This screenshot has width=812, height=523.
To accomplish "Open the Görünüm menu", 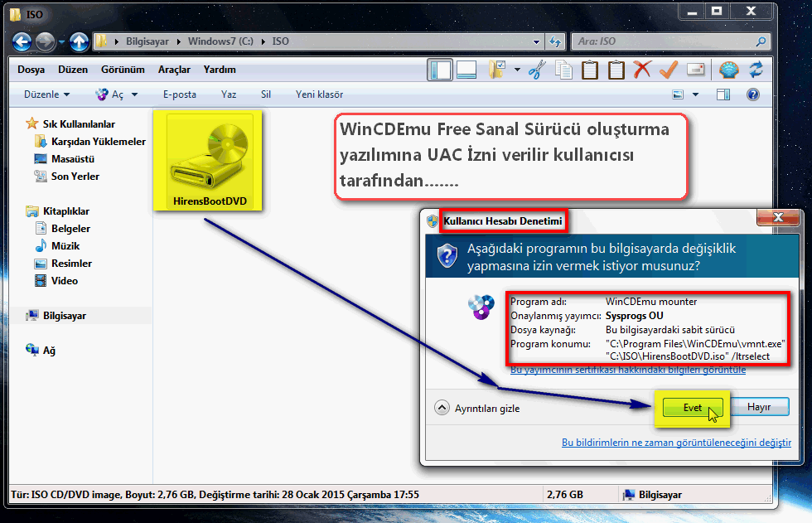I will pyautogui.click(x=123, y=70).
